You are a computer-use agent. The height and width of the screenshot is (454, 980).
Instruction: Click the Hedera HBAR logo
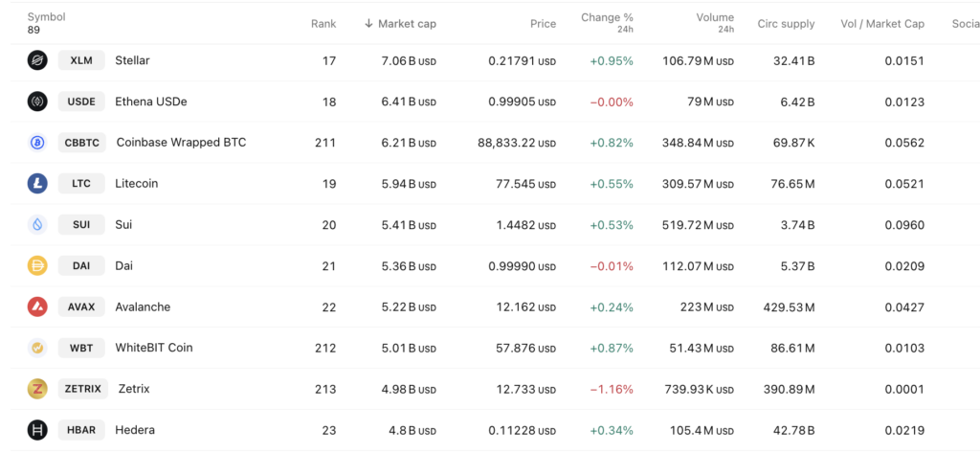37,430
